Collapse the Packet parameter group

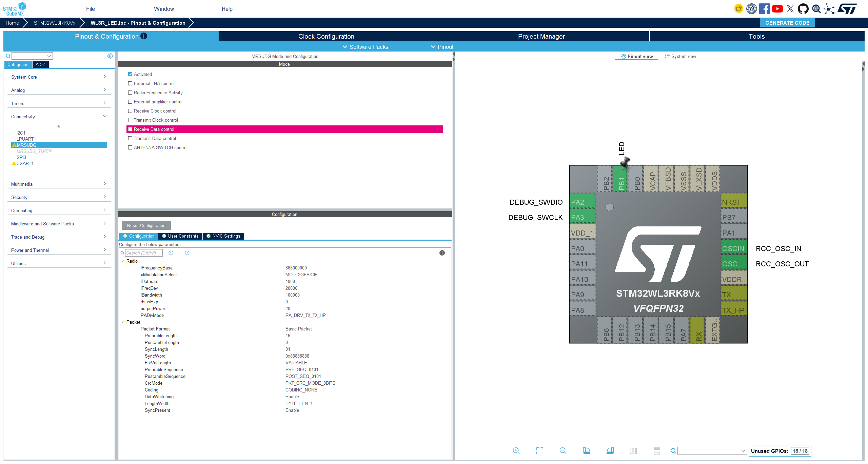click(122, 322)
